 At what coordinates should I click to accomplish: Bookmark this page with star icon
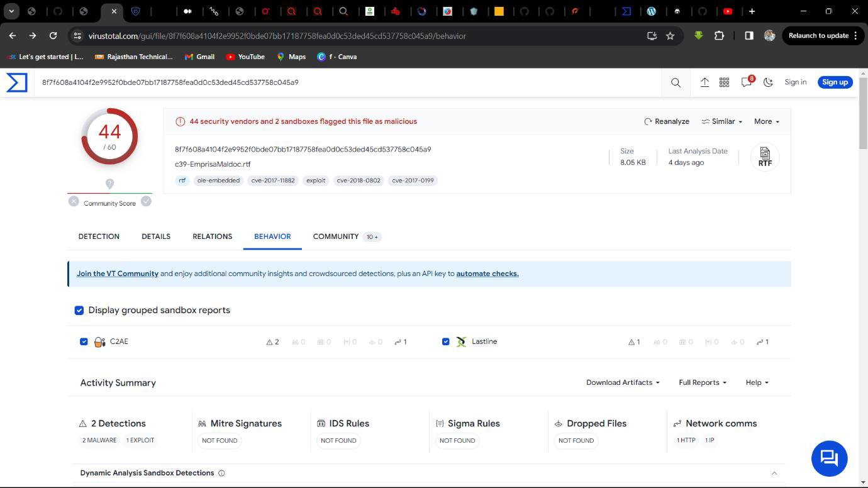pos(670,36)
